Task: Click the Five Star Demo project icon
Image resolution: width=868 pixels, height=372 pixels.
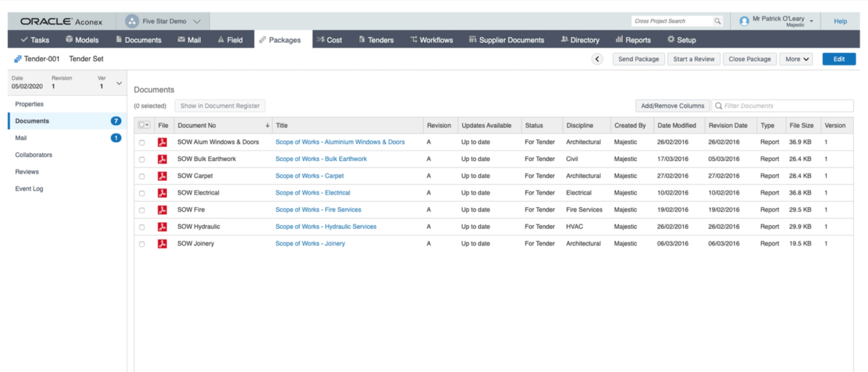Action: (132, 21)
